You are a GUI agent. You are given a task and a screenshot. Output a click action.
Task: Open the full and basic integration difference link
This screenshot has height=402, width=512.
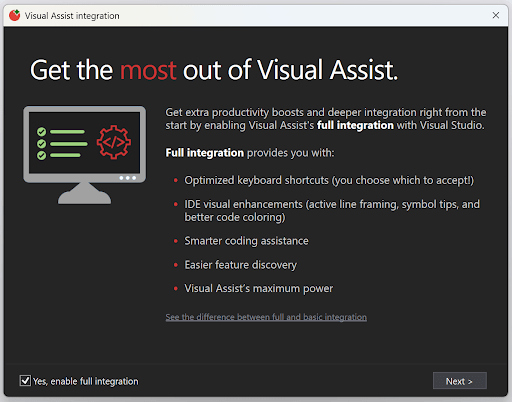click(266, 317)
